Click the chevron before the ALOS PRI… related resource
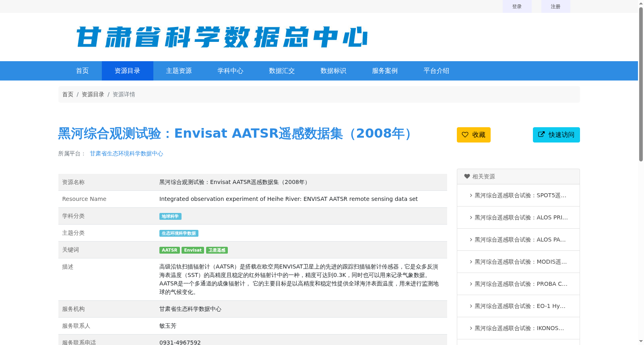The image size is (644, 345). 471,217
